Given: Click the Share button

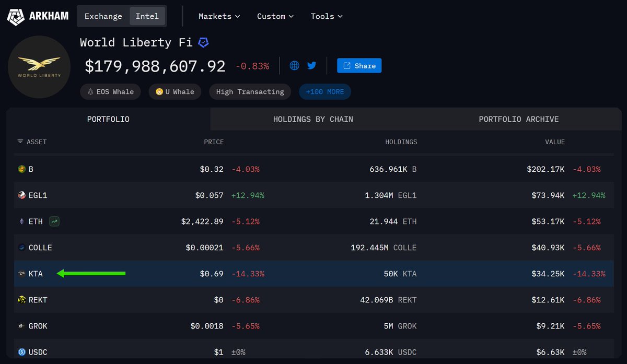Looking at the screenshot, I should pyautogui.click(x=359, y=66).
